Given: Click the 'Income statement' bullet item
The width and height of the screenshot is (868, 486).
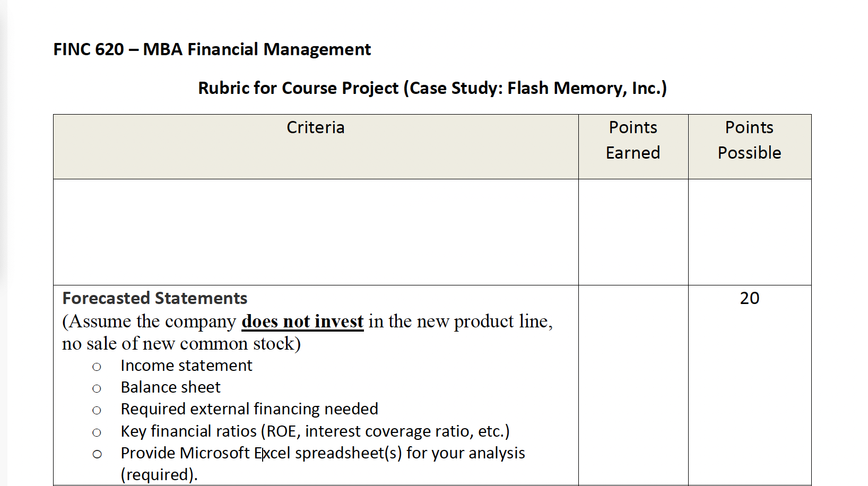Looking at the screenshot, I should click(186, 366).
